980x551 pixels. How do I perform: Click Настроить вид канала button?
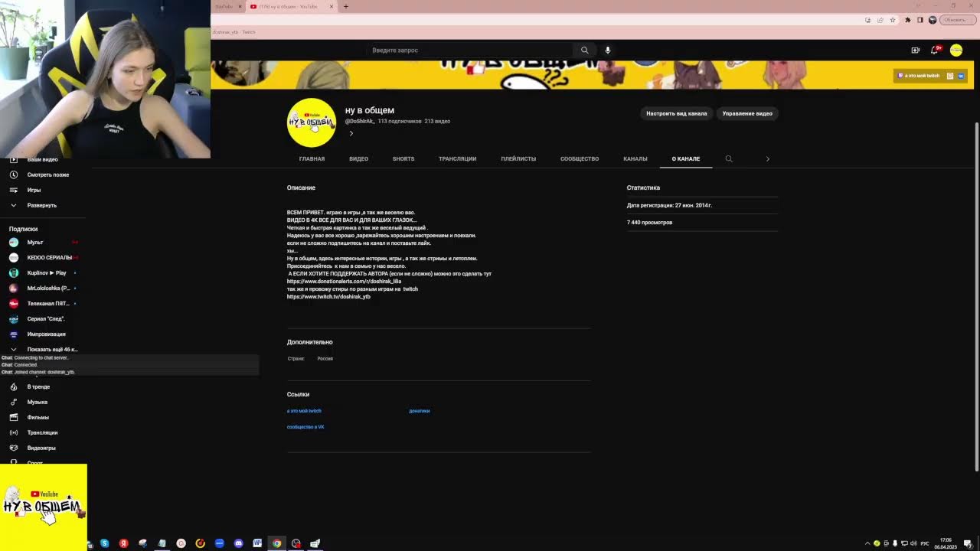coord(677,113)
